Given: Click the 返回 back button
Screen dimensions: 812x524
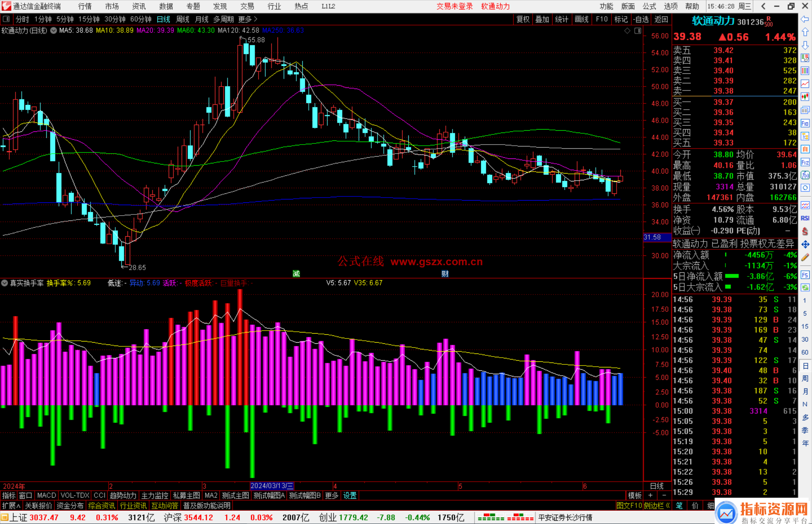Looking at the screenshot, I should 661,19.
